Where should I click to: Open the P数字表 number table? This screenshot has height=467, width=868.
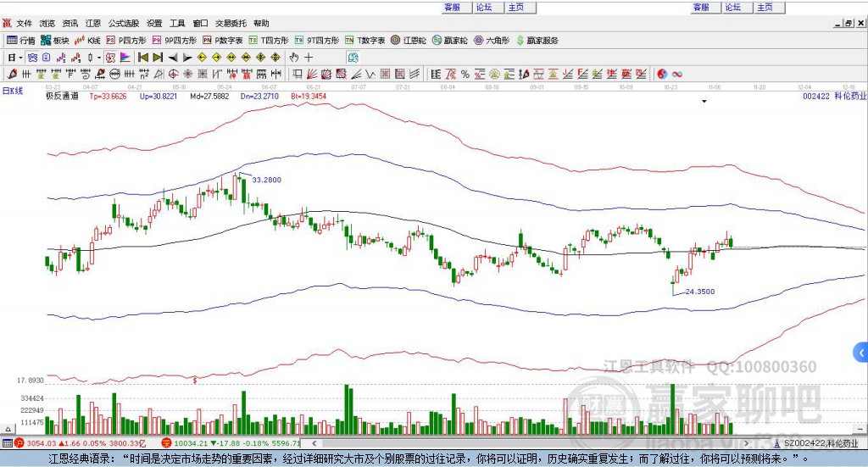223,41
